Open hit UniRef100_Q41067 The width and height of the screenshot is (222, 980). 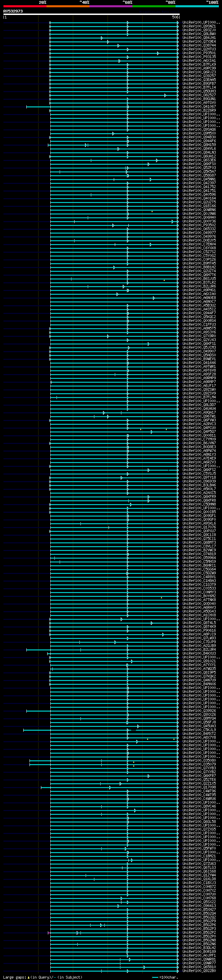tap(199, 106)
